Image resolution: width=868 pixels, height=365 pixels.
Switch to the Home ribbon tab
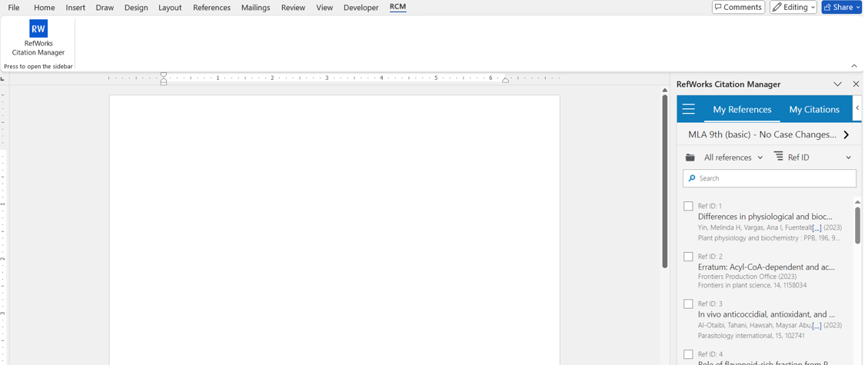click(x=45, y=8)
